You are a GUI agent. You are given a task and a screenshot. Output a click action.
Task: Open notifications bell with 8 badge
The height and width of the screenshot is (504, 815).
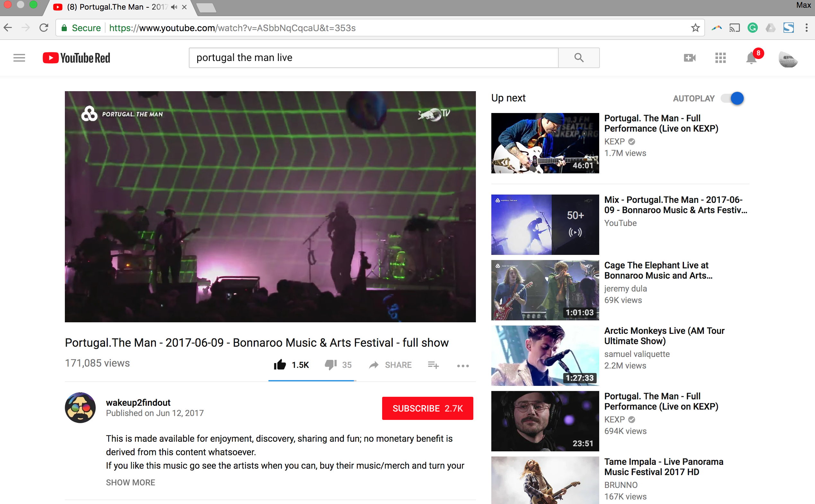tap(751, 58)
